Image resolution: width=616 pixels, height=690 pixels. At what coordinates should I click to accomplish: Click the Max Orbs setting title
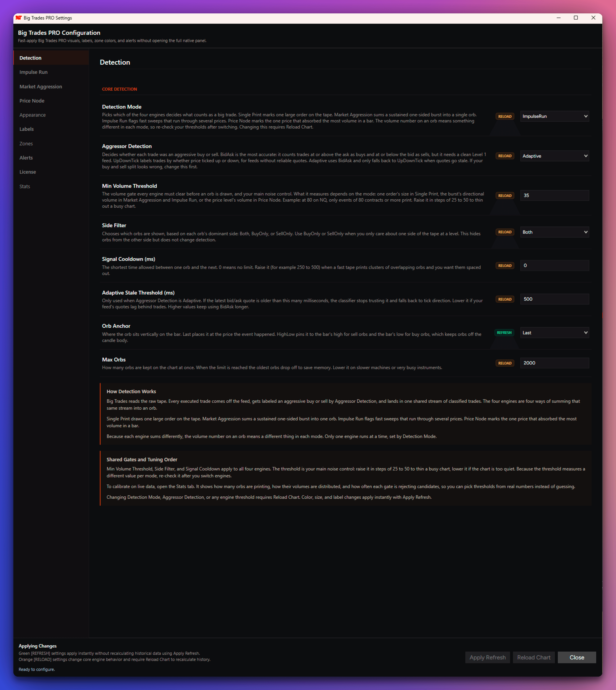(114, 360)
